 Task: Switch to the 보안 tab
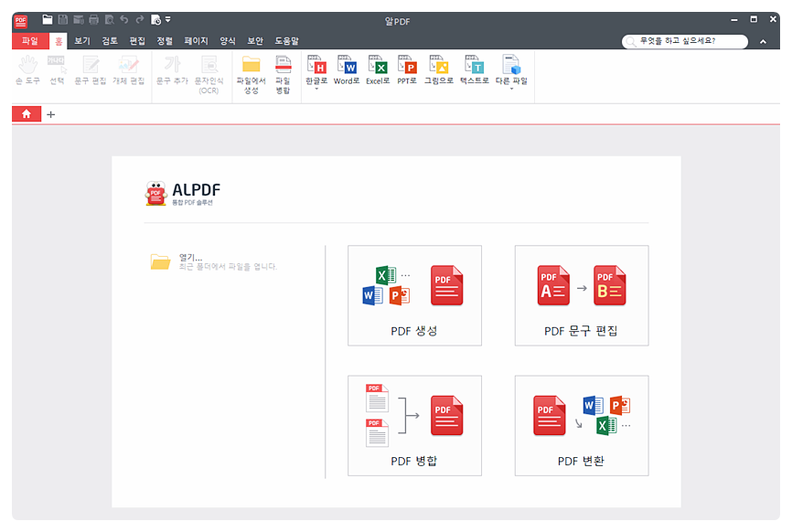coord(255,41)
